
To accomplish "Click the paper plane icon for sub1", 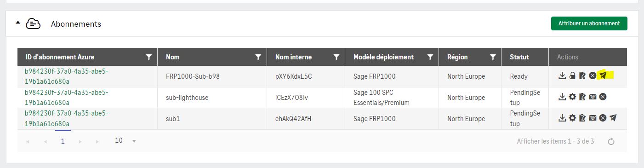I will coord(613,118).
